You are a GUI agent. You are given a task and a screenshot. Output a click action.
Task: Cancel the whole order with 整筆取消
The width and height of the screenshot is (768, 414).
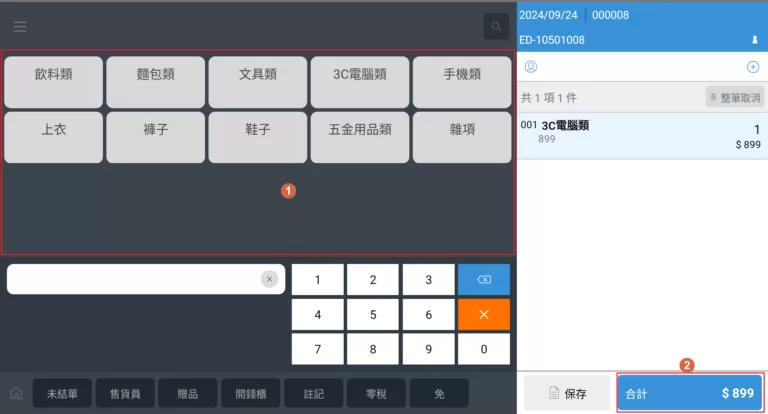click(x=735, y=97)
